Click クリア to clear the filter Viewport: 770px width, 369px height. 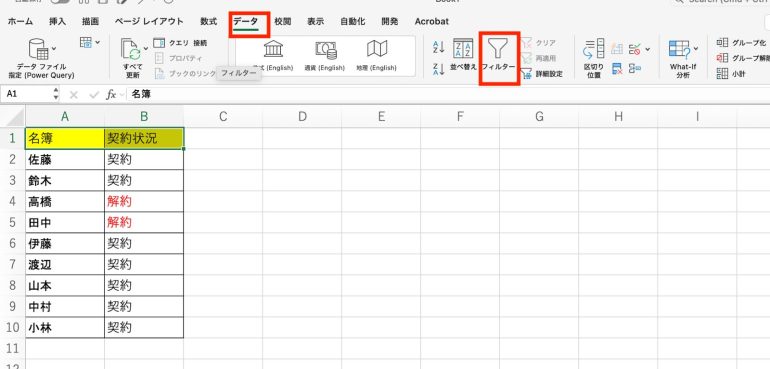click(x=539, y=43)
